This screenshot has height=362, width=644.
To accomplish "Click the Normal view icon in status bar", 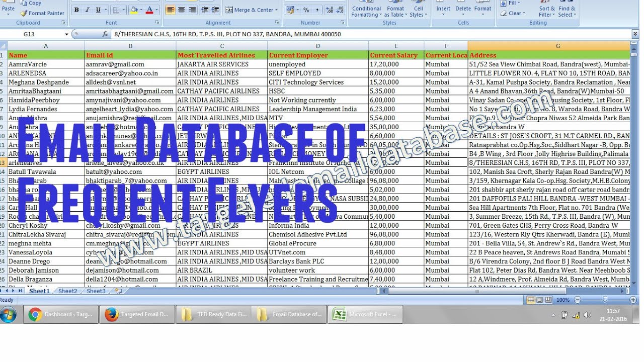I will [531, 299].
